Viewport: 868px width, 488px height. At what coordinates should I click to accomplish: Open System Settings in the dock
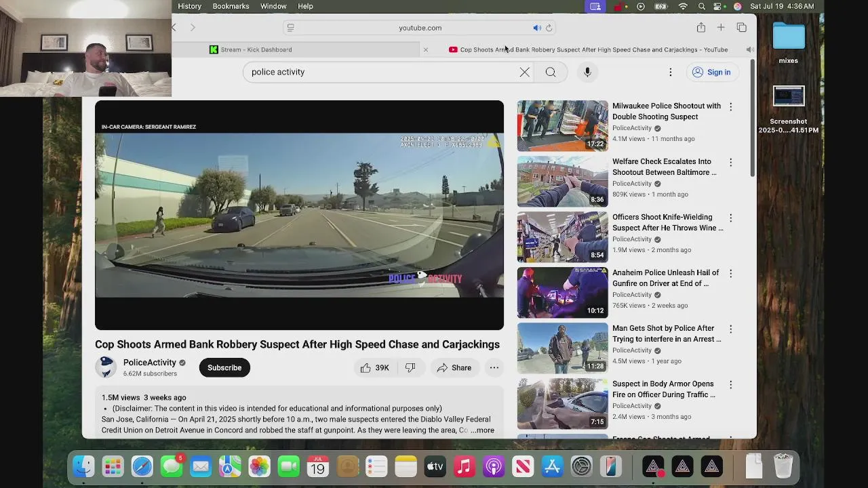pos(582,466)
